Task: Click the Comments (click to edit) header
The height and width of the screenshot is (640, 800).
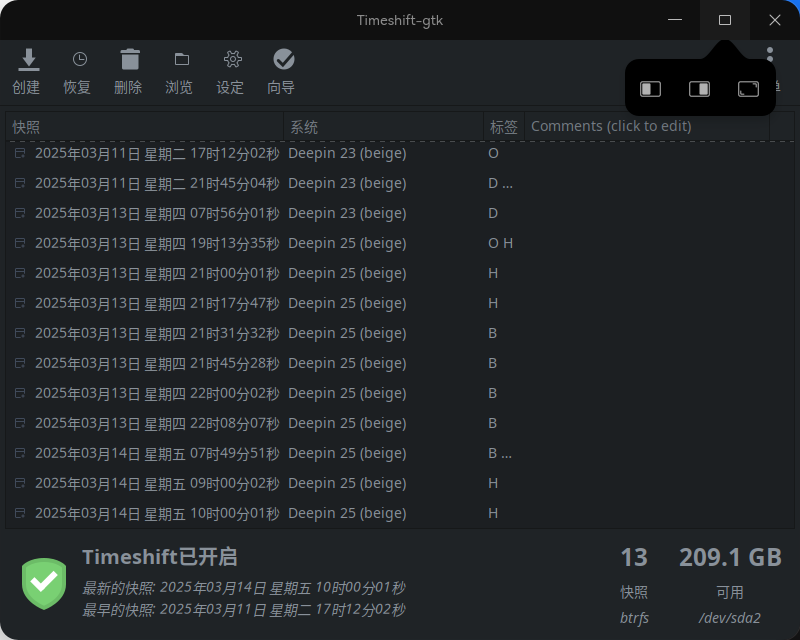Action: coord(647,127)
